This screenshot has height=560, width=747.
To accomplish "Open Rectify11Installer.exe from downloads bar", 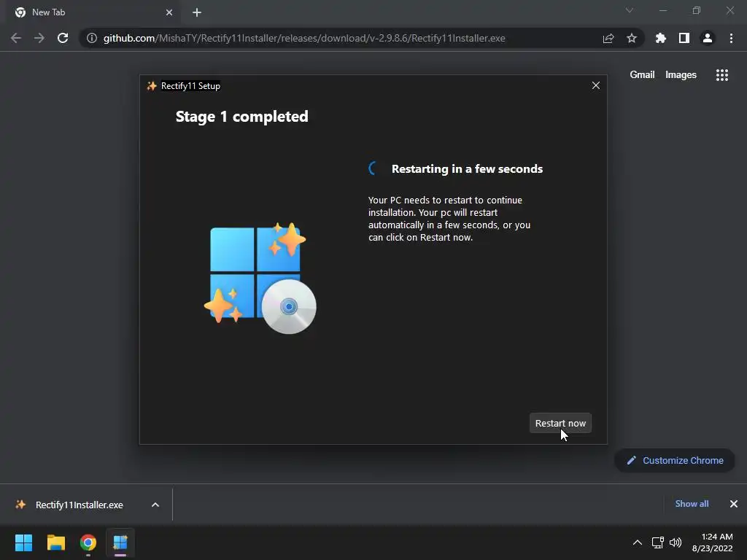I will 79,505.
